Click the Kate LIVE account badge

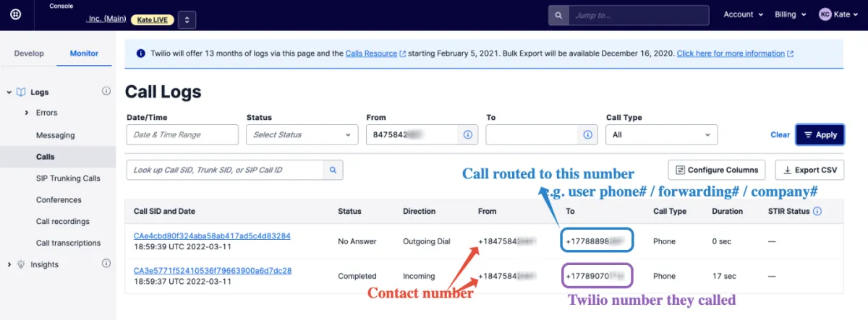[152, 20]
